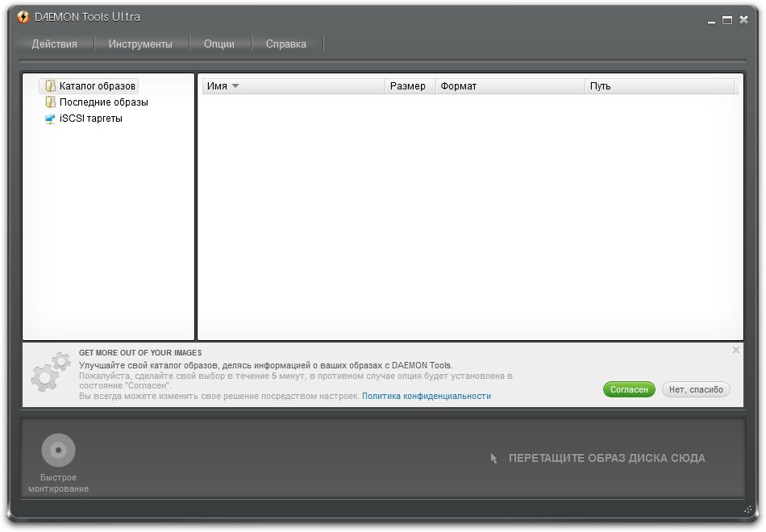Maximize the DAEMON Tools Ultra window
The height and width of the screenshot is (532, 766).
click(x=727, y=20)
